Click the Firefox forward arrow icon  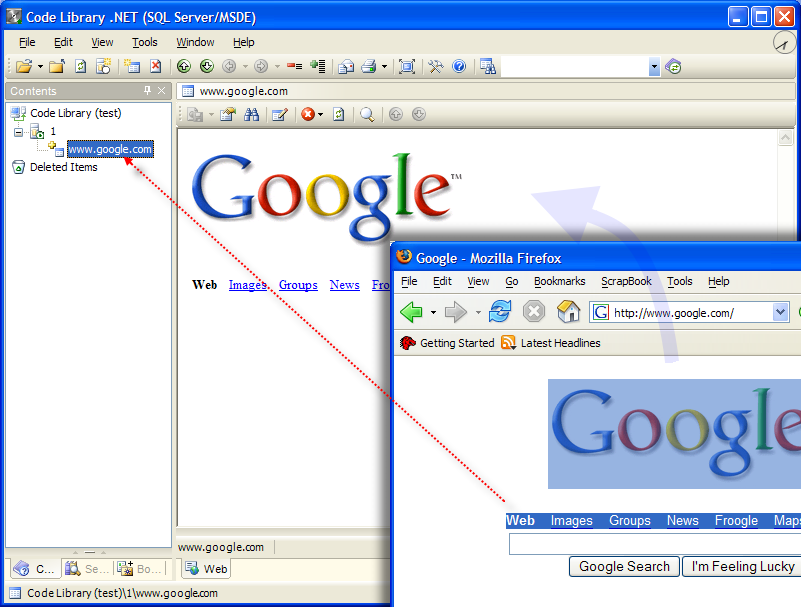click(456, 312)
